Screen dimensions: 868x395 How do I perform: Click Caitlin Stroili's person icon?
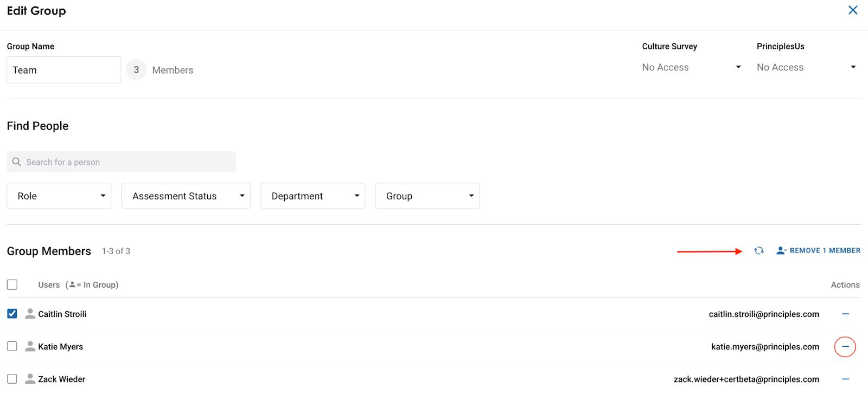click(30, 314)
